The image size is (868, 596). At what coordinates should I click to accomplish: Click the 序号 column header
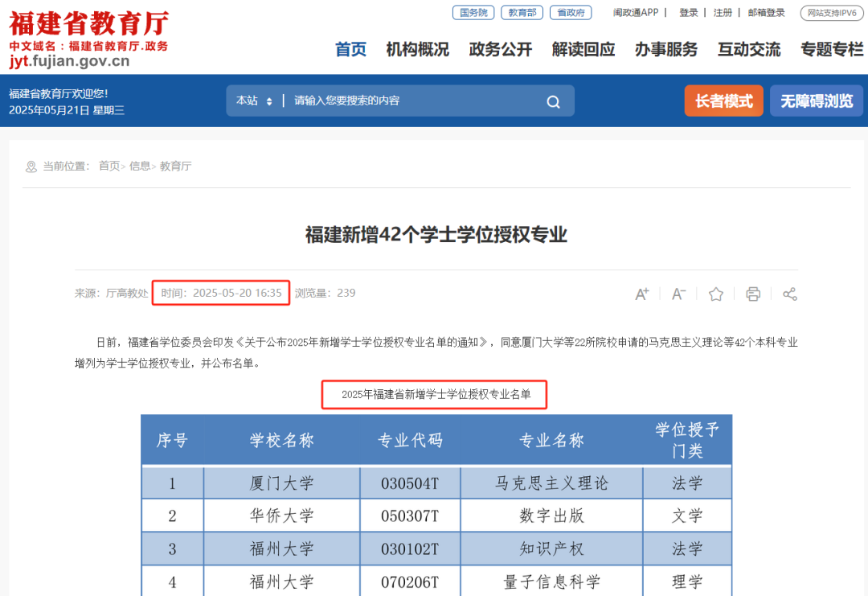pos(172,440)
